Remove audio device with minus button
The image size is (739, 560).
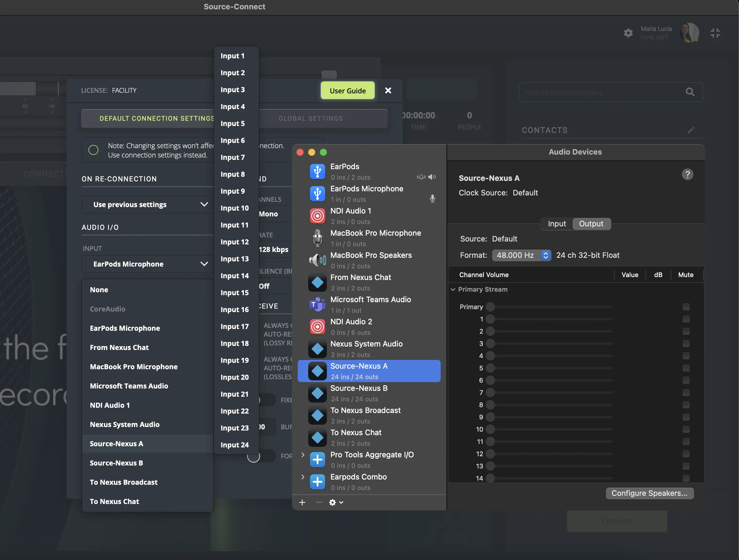coord(319,502)
